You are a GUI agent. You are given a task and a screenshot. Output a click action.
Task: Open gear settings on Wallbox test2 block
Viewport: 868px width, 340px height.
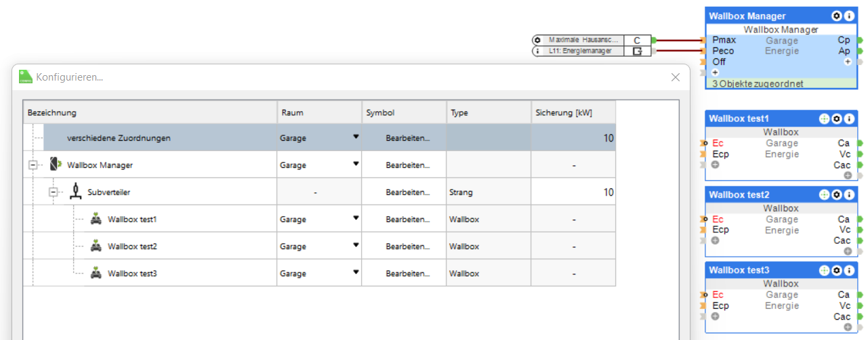(837, 194)
